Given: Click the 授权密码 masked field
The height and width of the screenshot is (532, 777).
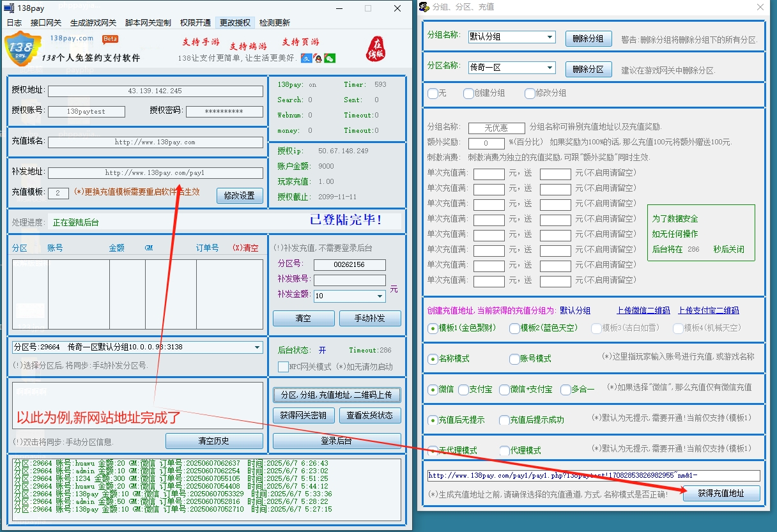Looking at the screenshot, I should coord(224,111).
